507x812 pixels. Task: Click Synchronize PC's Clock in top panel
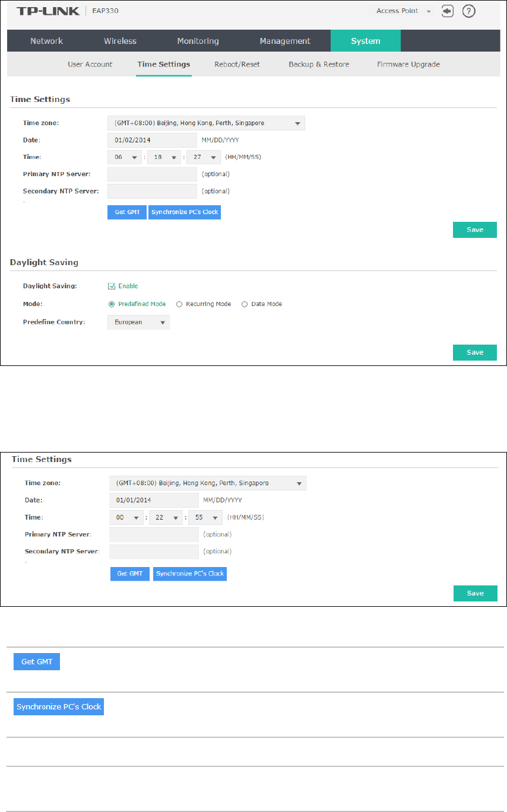pos(185,212)
